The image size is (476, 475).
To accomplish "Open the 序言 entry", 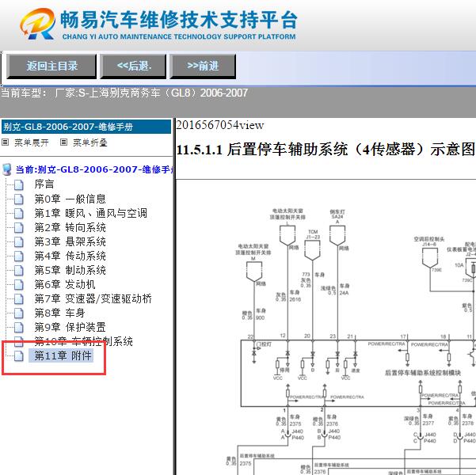I will coord(44,184).
